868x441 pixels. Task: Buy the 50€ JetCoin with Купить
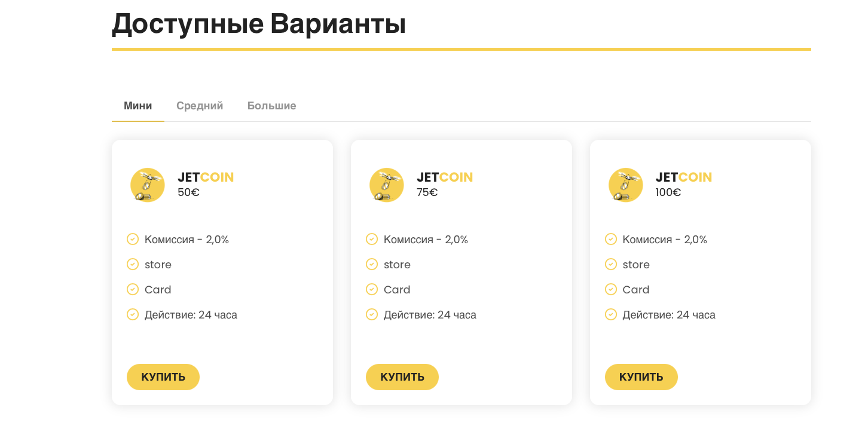click(x=163, y=377)
